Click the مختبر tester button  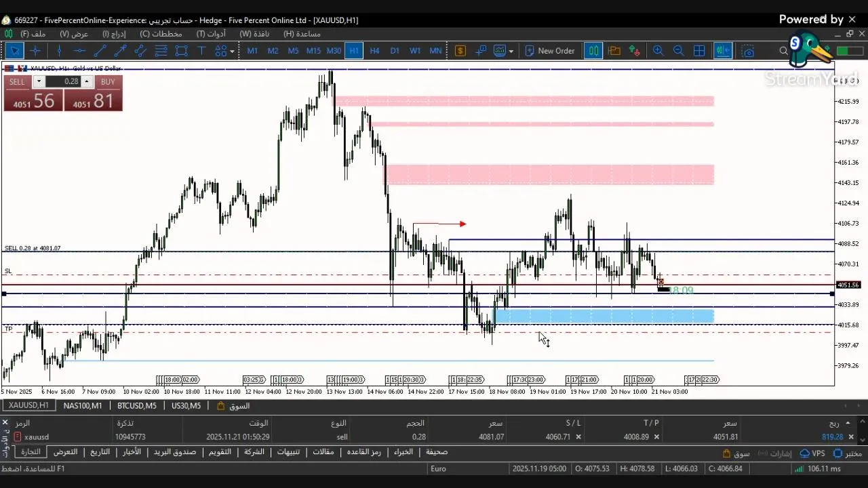point(847,453)
